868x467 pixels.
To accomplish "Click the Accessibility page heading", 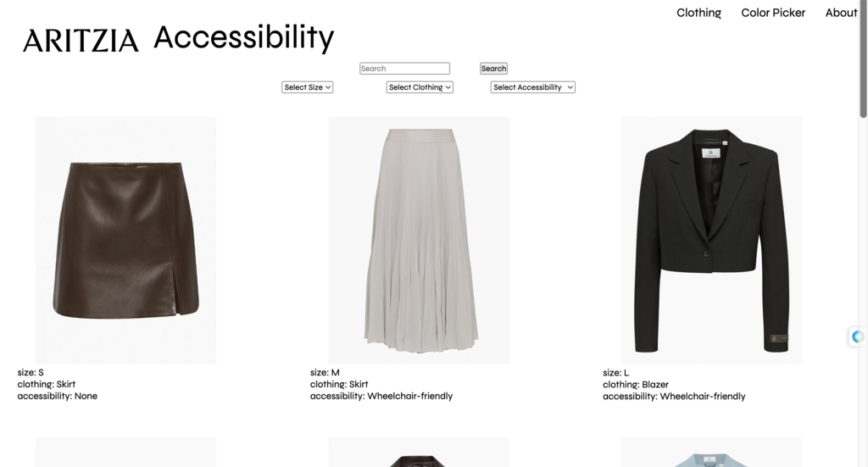I will 244,37.
